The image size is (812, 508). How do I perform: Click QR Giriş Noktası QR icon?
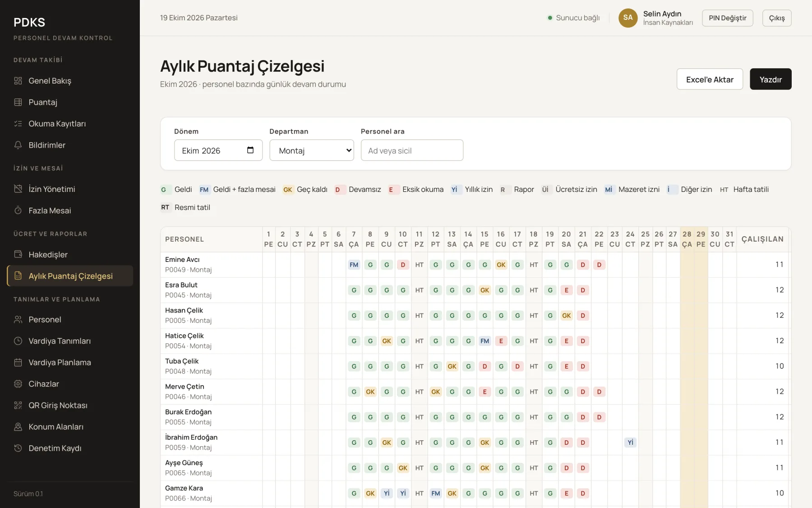18,405
